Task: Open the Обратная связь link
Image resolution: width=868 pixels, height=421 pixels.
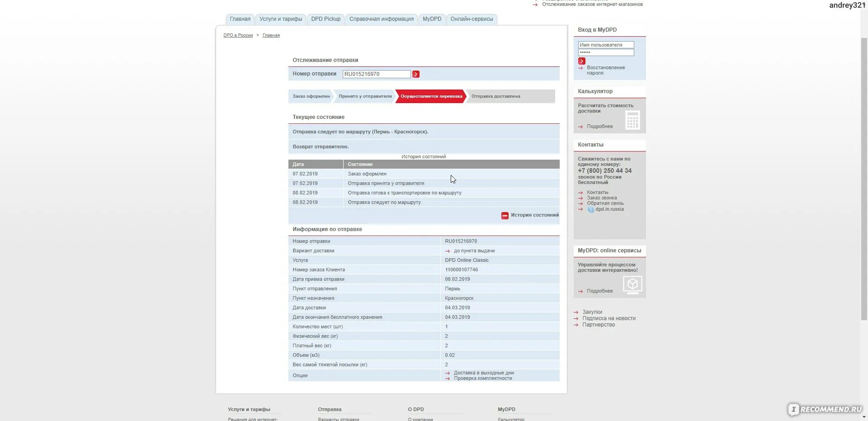Action: (x=605, y=203)
